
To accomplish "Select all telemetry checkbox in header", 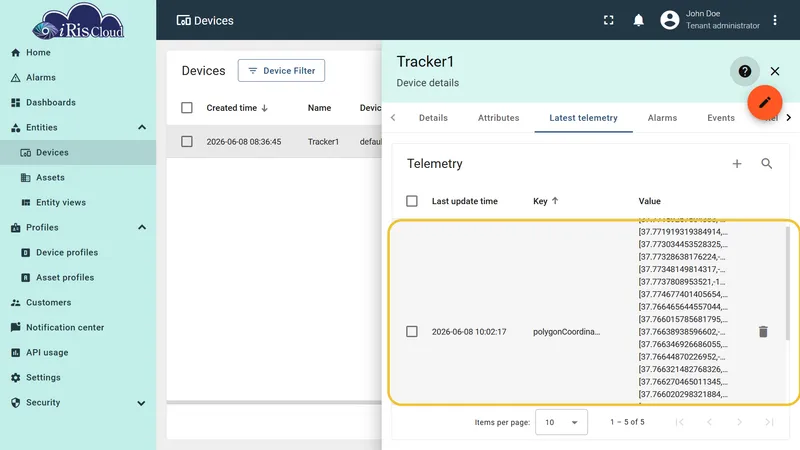I will 412,201.
